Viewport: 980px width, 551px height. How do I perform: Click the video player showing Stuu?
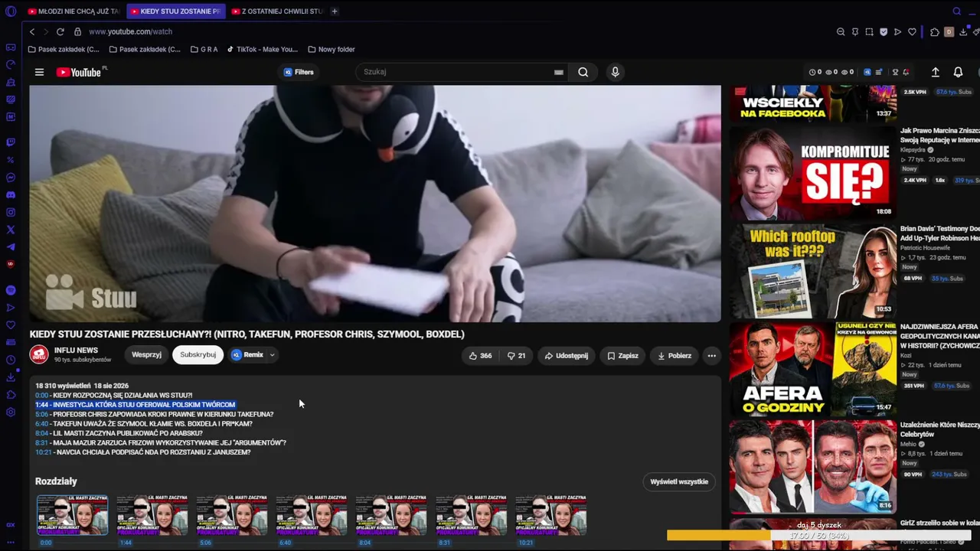click(375, 204)
